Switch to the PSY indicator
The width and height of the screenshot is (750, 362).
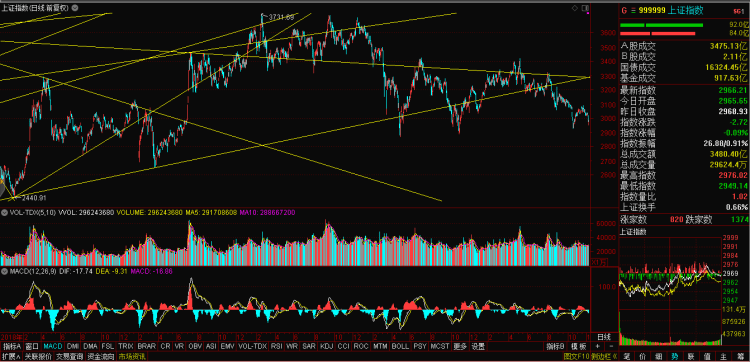420,346
